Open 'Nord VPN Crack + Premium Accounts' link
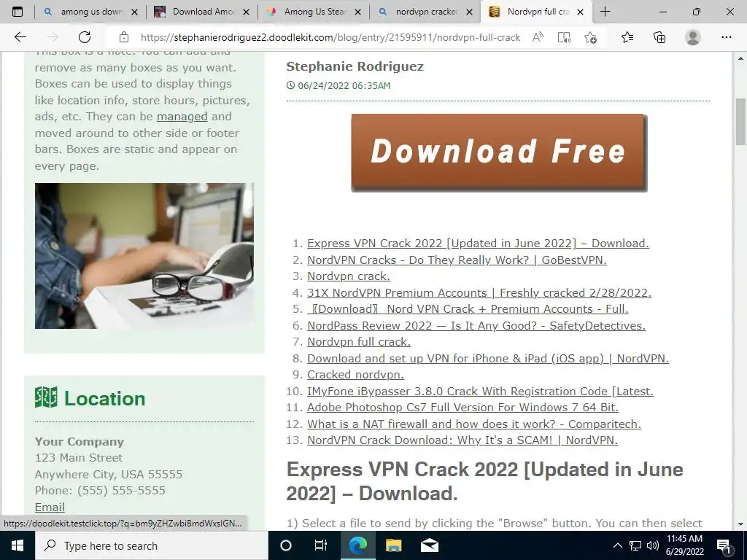747x560 pixels. 468,309
